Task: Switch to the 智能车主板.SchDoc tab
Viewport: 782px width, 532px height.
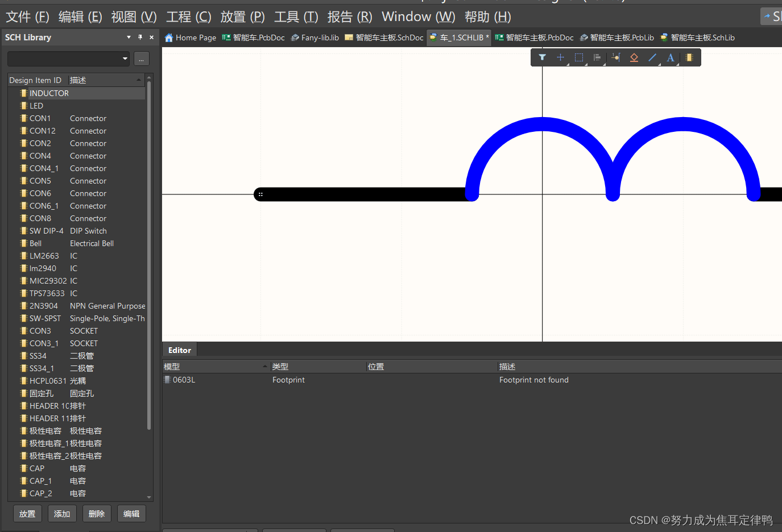Action: pyautogui.click(x=384, y=38)
